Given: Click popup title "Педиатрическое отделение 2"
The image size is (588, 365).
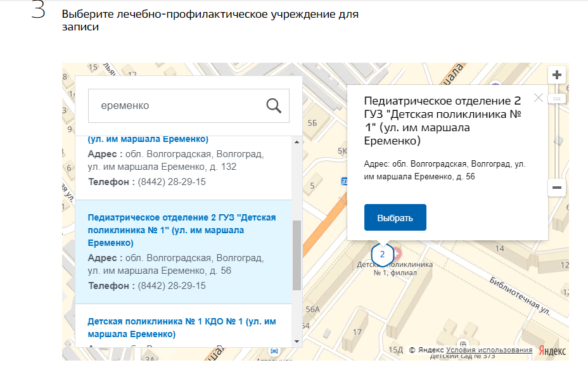Looking at the screenshot, I should tap(442, 101).
